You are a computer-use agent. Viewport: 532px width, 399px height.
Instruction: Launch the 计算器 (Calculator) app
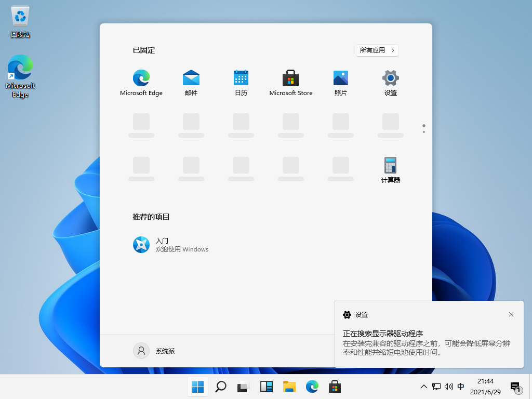coord(390,170)
